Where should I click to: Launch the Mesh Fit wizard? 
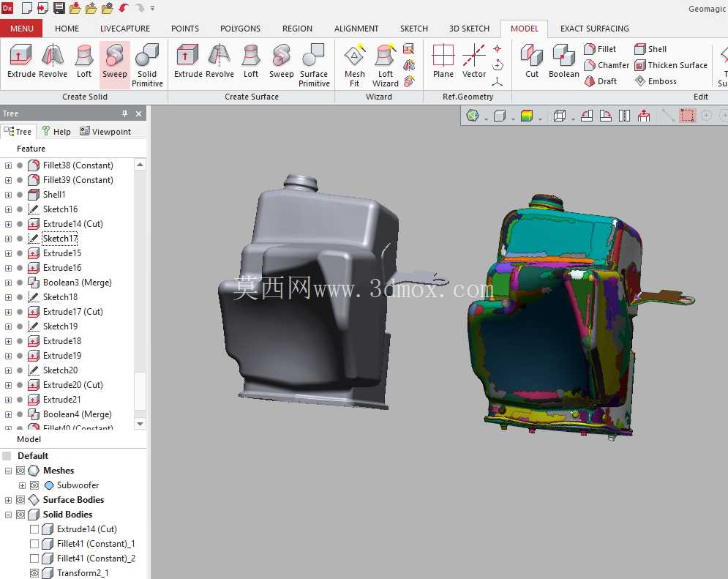(355, 65)
